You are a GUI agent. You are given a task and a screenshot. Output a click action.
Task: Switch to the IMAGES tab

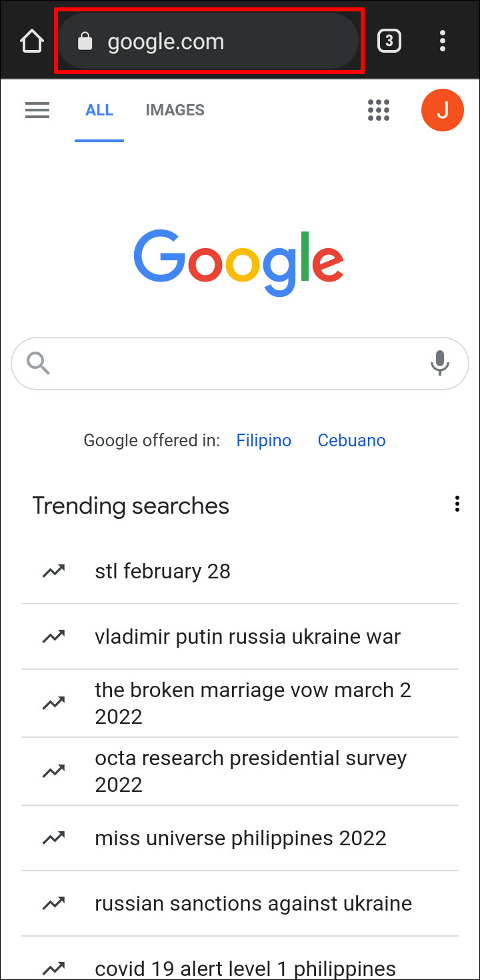[175, 110]
